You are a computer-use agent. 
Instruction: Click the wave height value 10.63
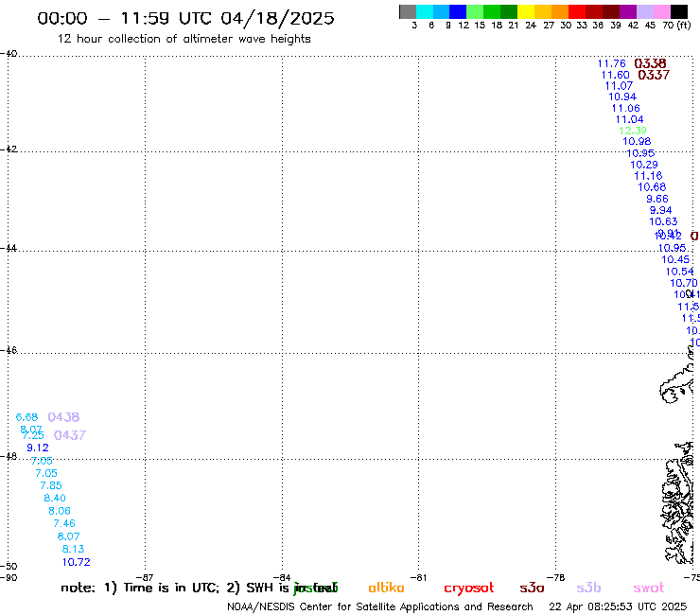click(x=663, y=221)
